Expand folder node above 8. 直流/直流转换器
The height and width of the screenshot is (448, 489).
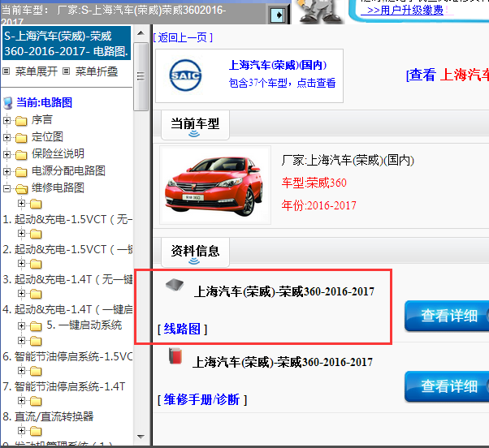(x=21, y=400)
